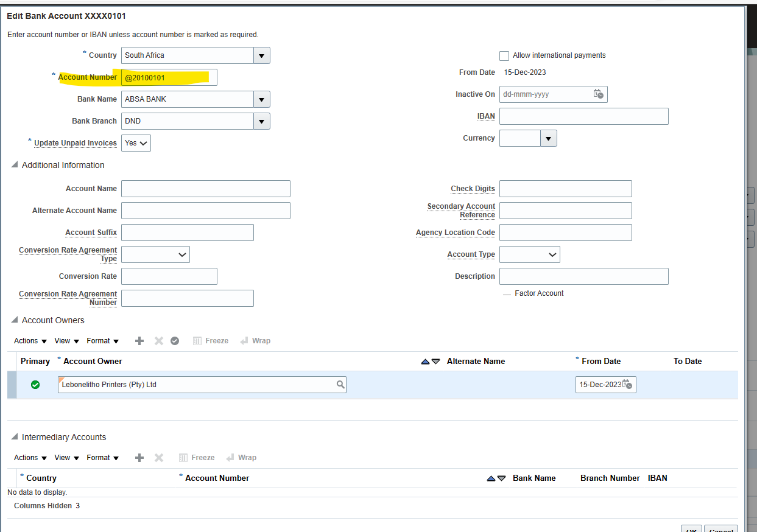Open the Actions menu in Account Owners
Screen dimensions: 757x532
pyautogui.click(x=26, y=341)
